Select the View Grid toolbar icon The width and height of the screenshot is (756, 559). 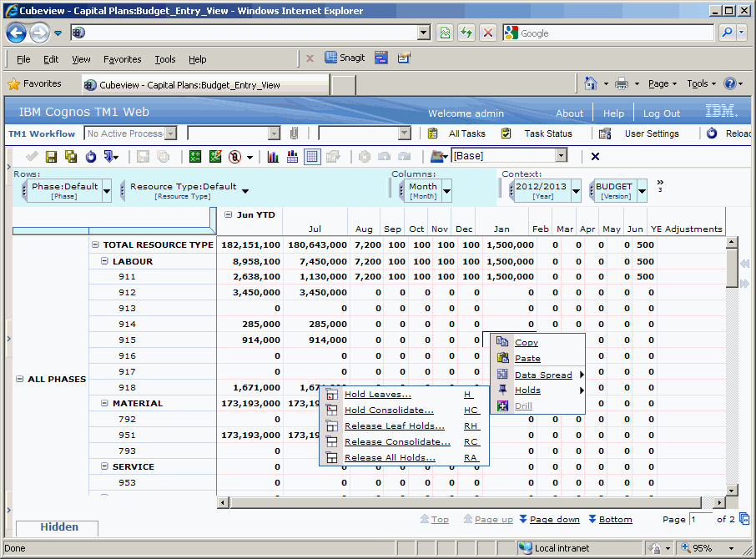312,157
